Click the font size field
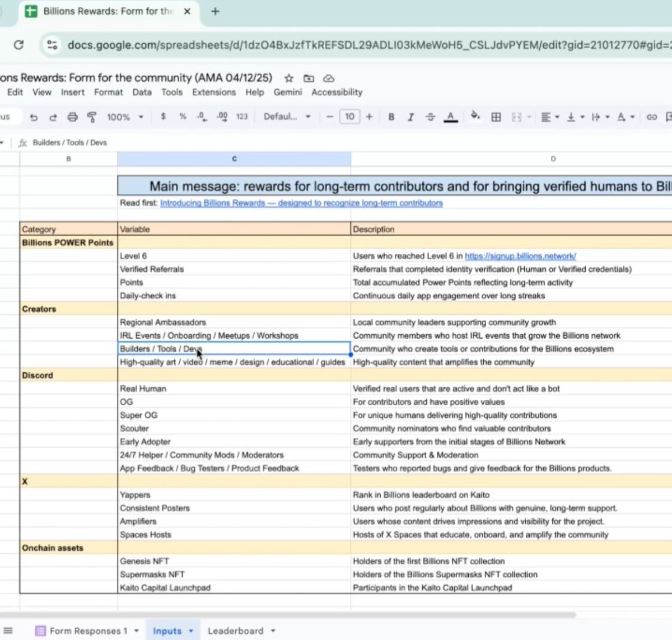The image size is (672, 640). pyautogui.click(x=349, y=116)
